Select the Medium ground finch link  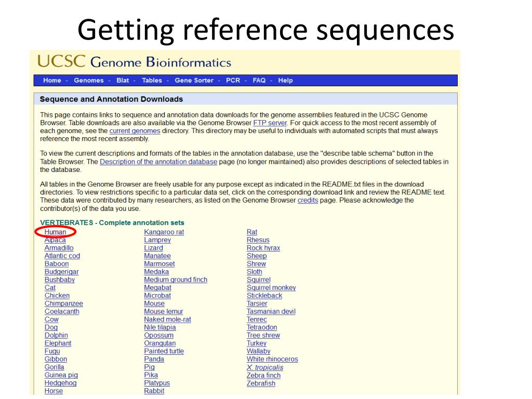tap(176, 280)
